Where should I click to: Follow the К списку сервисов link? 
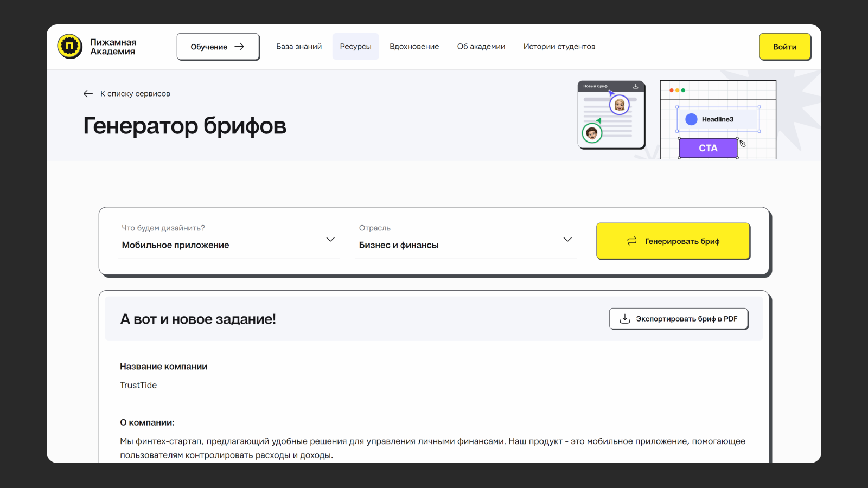click(x=135, y=93)
